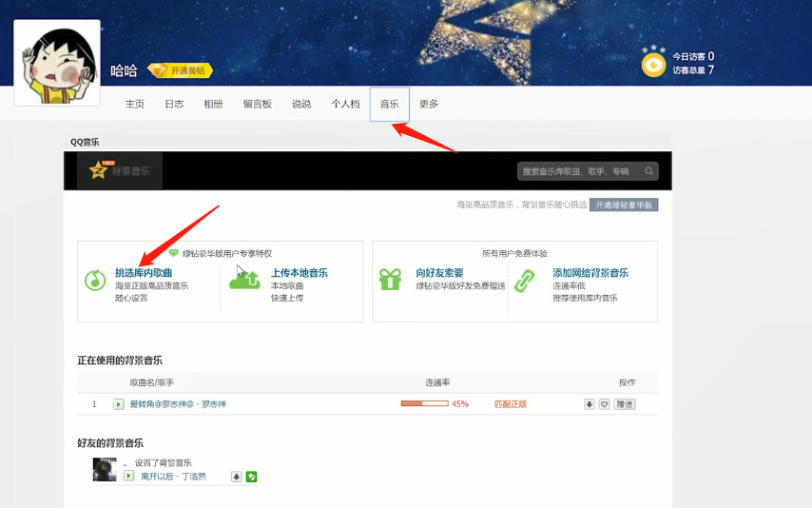812x508 pixels.
Task: Select the 音乐 tab
Action: click(x=390, y=105)
